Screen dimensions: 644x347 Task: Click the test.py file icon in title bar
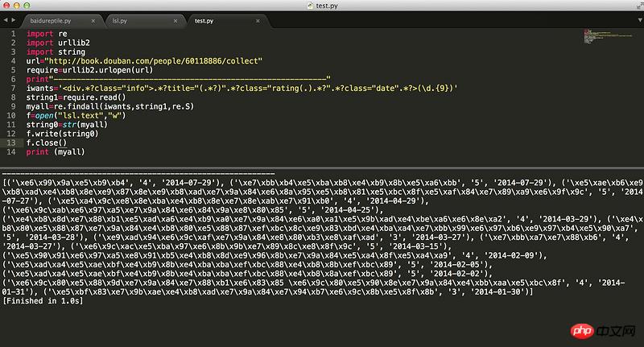tap(311, 6)
